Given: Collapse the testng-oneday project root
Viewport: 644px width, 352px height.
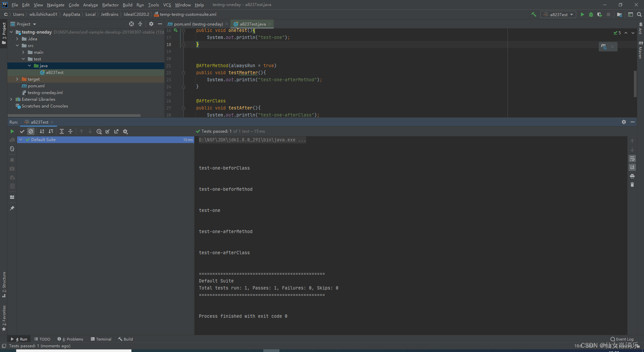Looking at the screenshot, I should tap(11, 32).
